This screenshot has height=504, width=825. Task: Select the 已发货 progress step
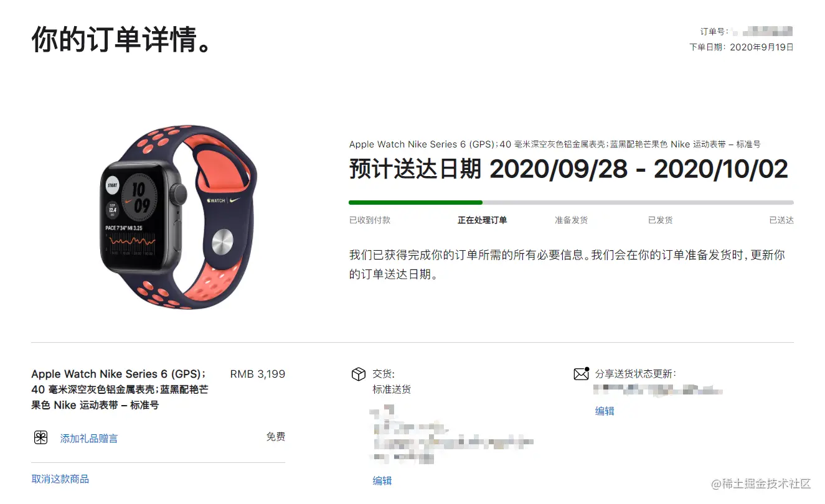coord(660,220)
